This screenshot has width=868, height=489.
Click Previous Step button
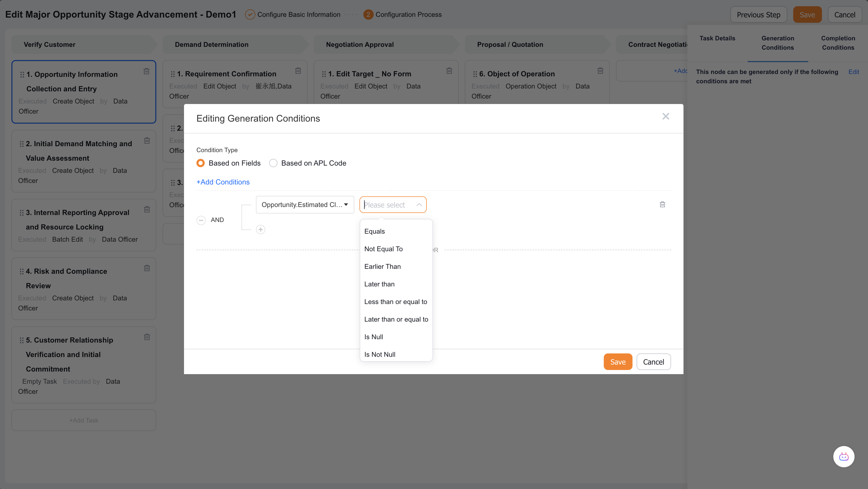click(x=758, y=15)
